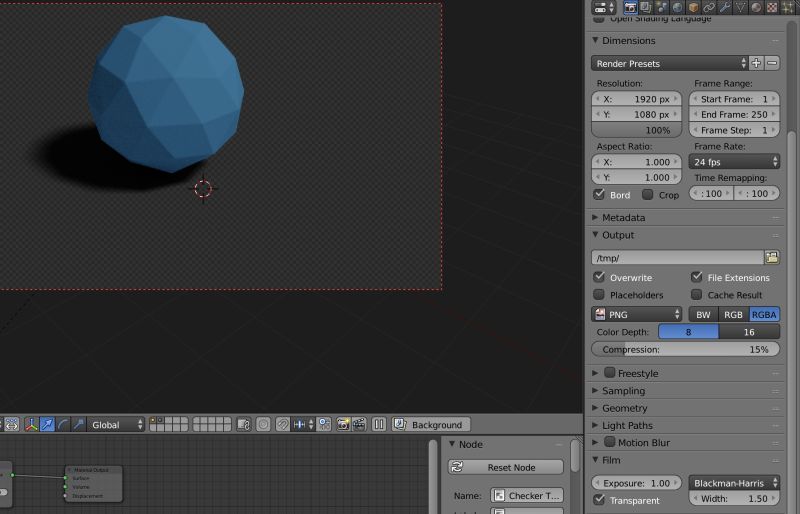Open the Render Presets dropdown
800x514 pixels.
(x=669, y=63)
